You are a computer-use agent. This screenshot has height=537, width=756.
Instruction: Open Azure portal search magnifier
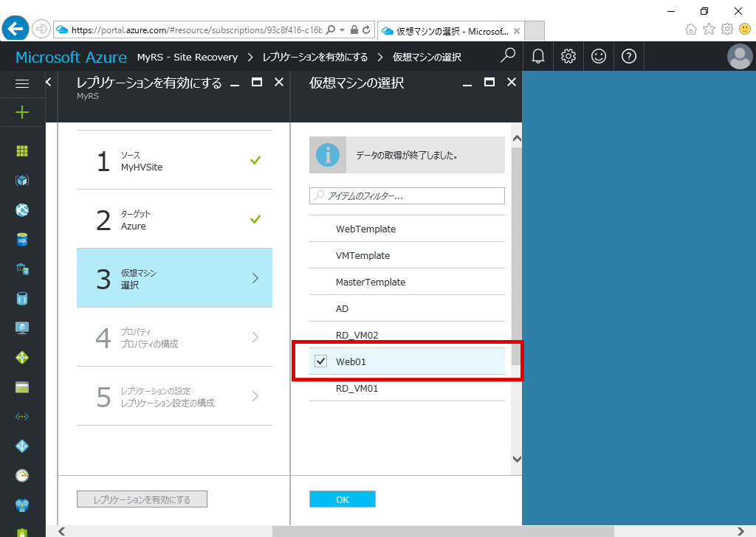click(x=508, y=56)
